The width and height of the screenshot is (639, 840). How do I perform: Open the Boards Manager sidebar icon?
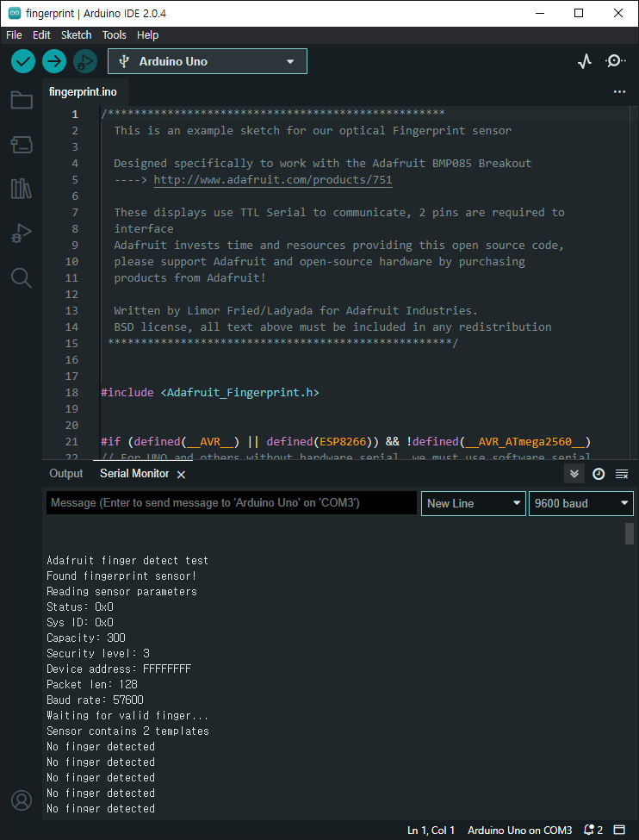click(22, 145)
